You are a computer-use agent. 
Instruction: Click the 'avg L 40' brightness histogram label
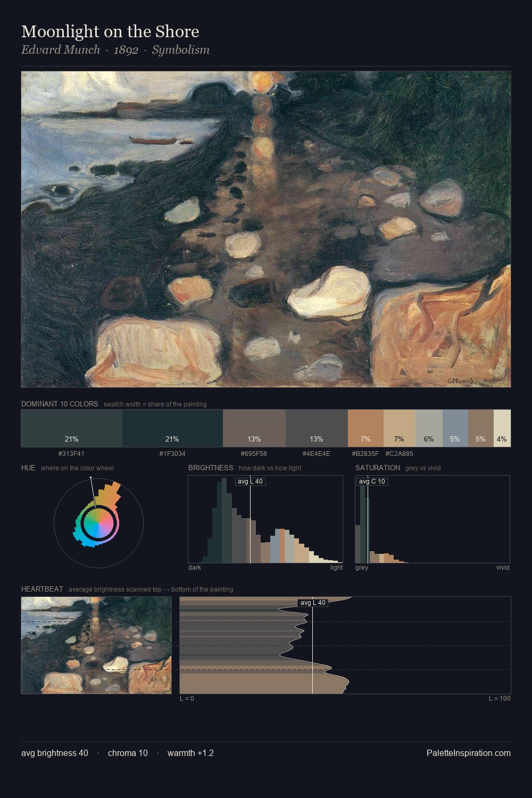(250, 481)
